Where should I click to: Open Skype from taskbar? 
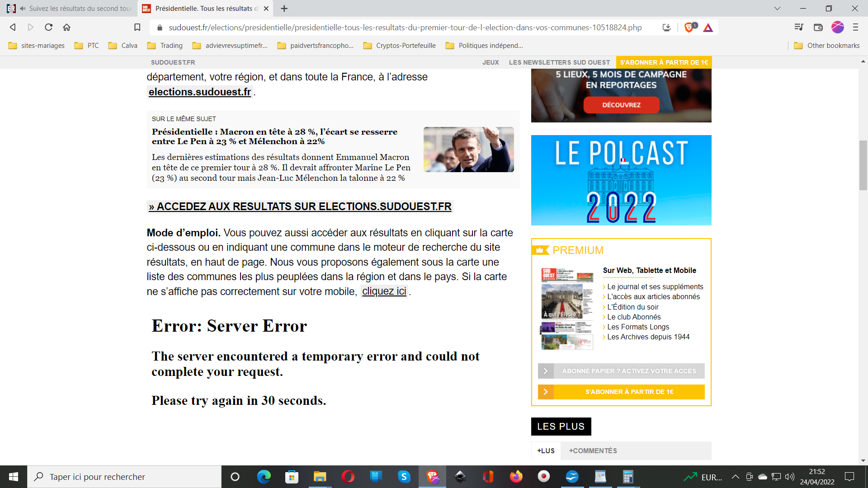pos(404,477)
